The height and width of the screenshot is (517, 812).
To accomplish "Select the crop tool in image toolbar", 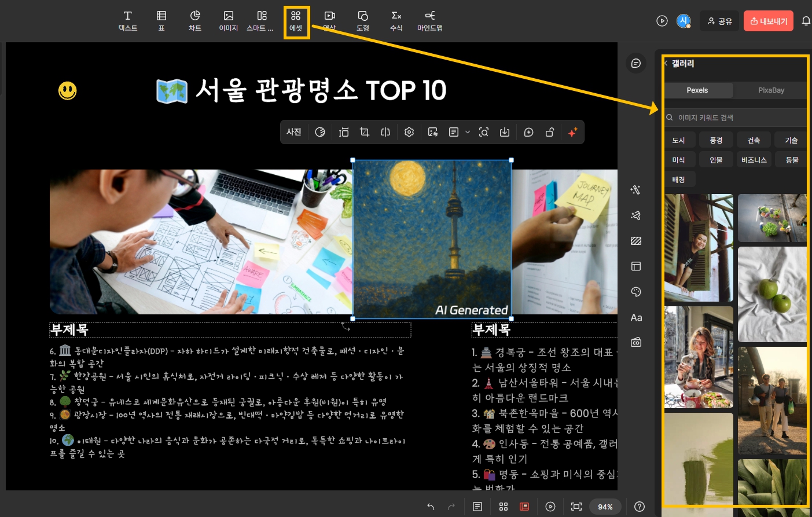I will pos(365,132).
